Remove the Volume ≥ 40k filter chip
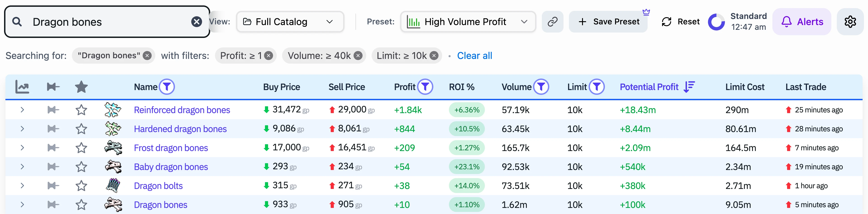 coord(358,56)
